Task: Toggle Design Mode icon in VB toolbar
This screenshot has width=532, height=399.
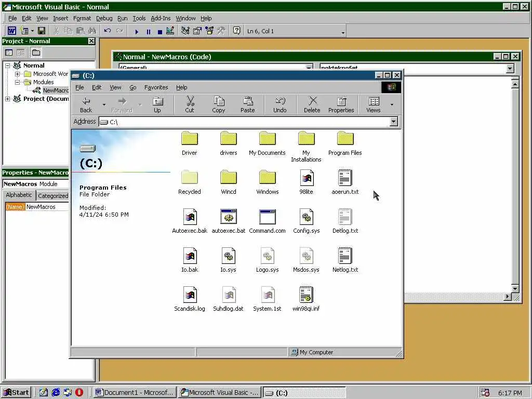Action: 170,31
